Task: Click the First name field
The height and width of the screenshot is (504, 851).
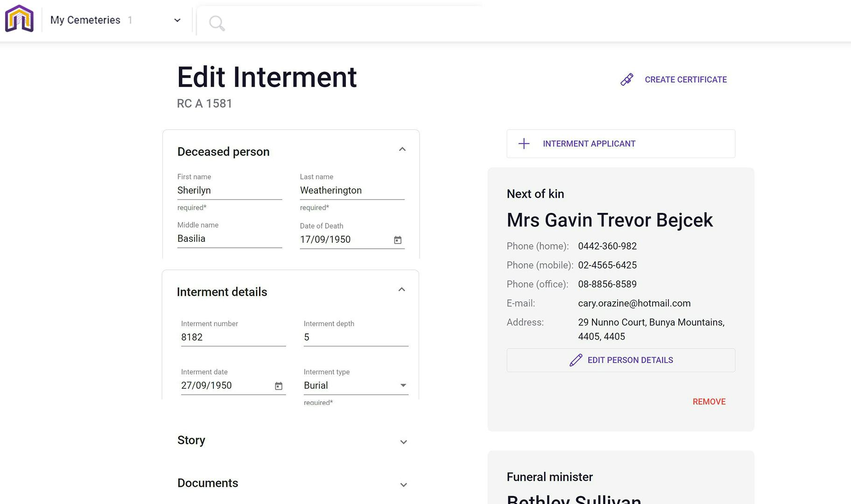Action: click(x=229, y=190)
